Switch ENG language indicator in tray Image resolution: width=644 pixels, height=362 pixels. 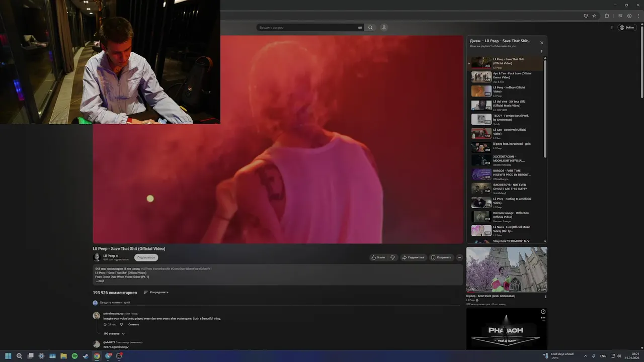click(x=603, y=356)
